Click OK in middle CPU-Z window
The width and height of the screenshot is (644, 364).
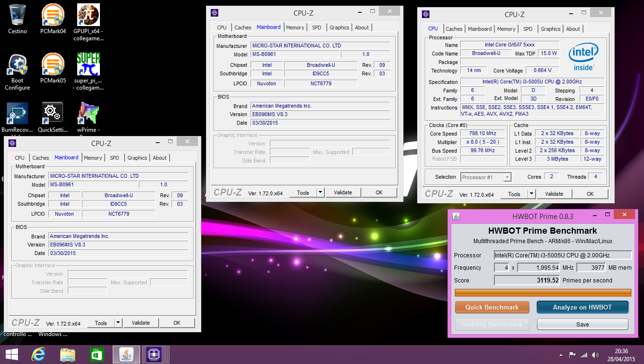[379, 192]
